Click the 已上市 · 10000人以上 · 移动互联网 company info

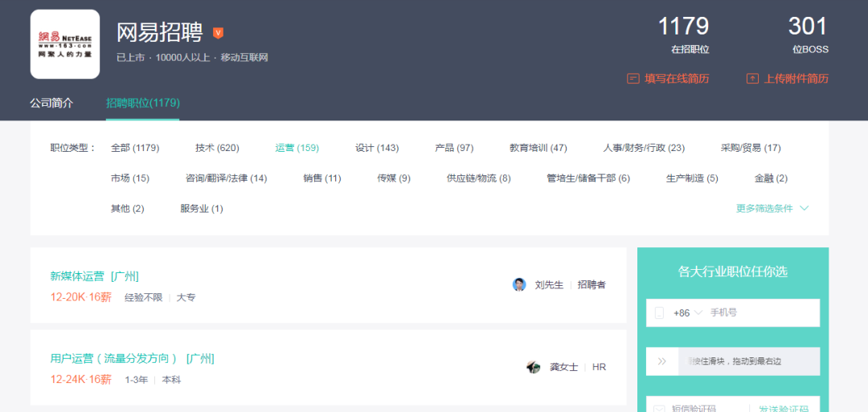(x=192, y=58)
